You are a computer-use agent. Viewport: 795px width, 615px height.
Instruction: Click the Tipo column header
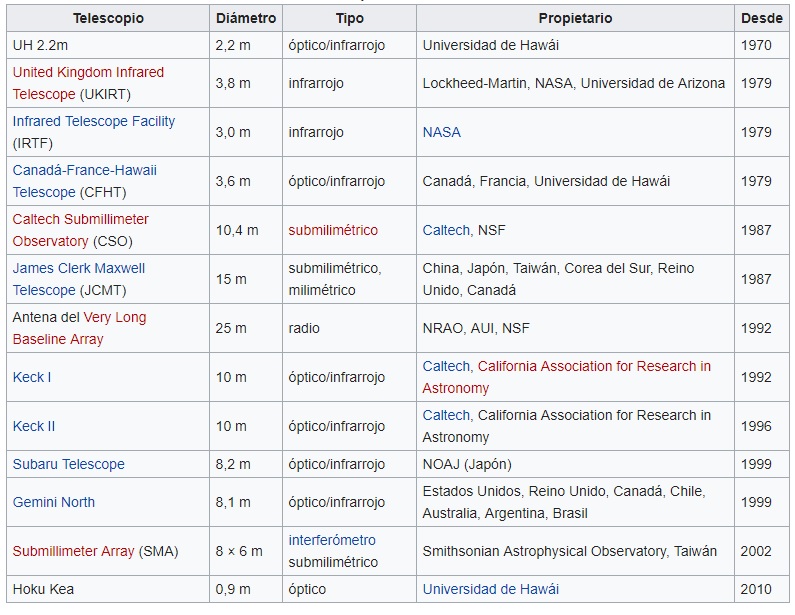pyautogui.click(x=349, y=18)
